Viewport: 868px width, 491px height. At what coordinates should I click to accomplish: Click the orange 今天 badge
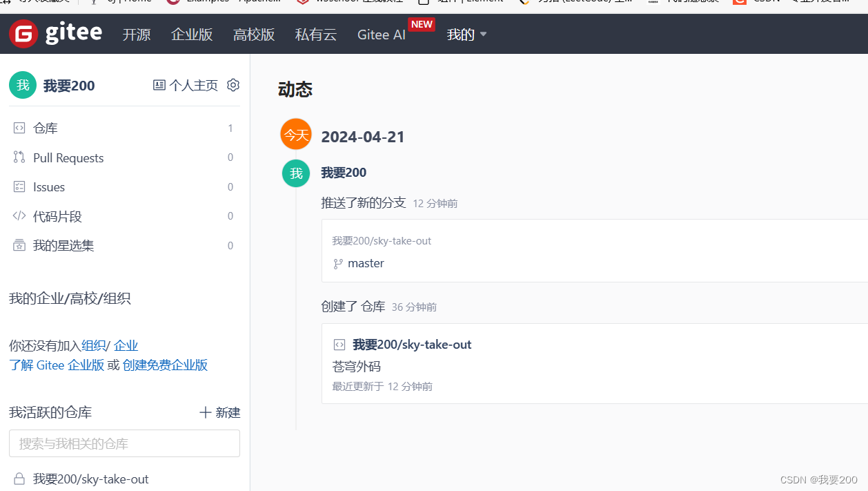[x=296, y=134]
